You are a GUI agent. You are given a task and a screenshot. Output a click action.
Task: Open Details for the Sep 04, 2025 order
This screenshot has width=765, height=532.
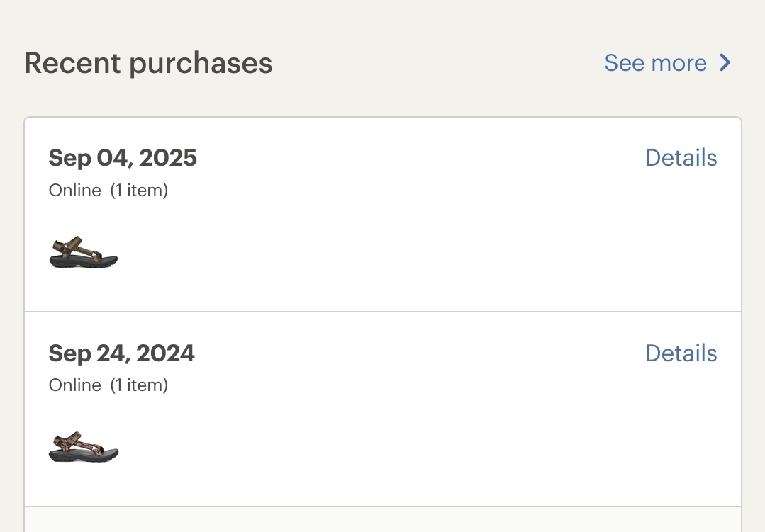681,158
